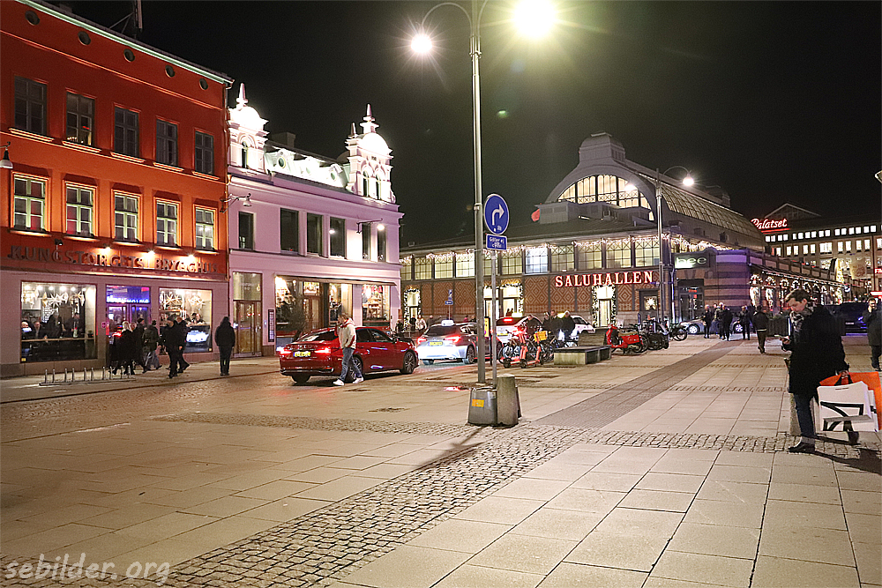Select the white car behind the red car
Image resolution: width=882 pixels, height=588 pixels.
coord(447,342)
